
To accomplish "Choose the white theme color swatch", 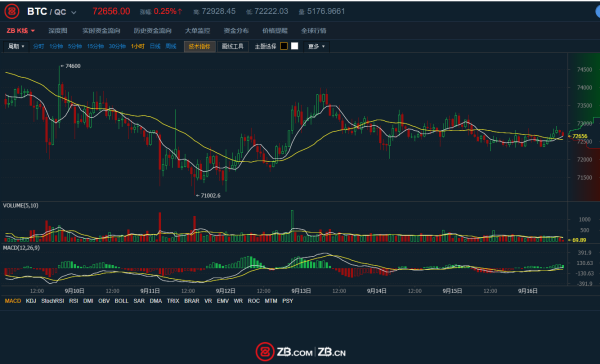I will coord(295,46).
